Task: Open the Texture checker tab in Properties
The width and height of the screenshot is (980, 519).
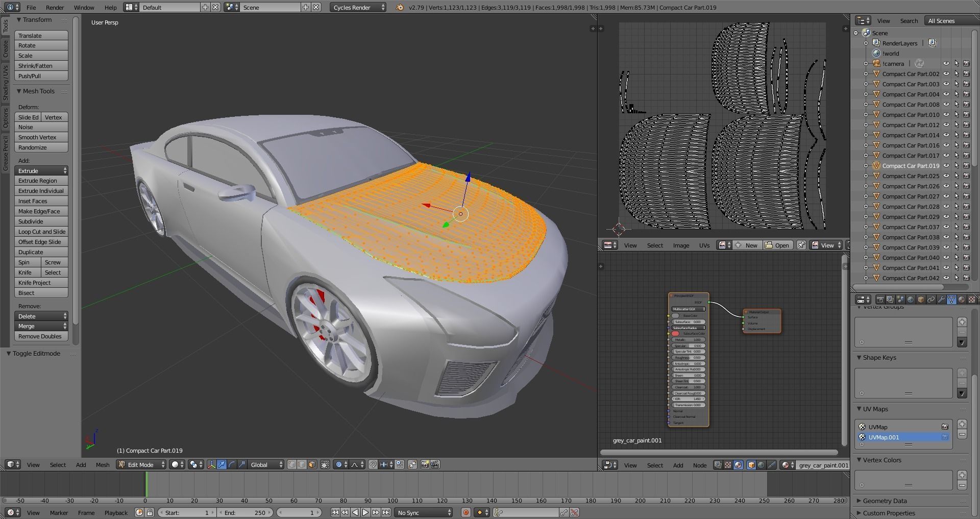Action: pyautogui.click(x=972, y=300)
